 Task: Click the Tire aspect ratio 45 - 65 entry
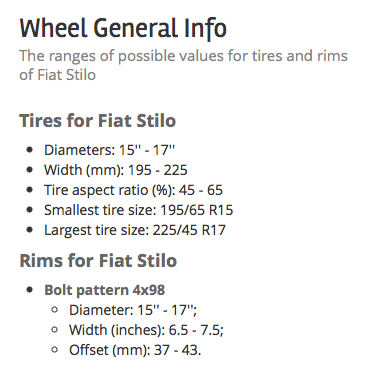(133, 190)
